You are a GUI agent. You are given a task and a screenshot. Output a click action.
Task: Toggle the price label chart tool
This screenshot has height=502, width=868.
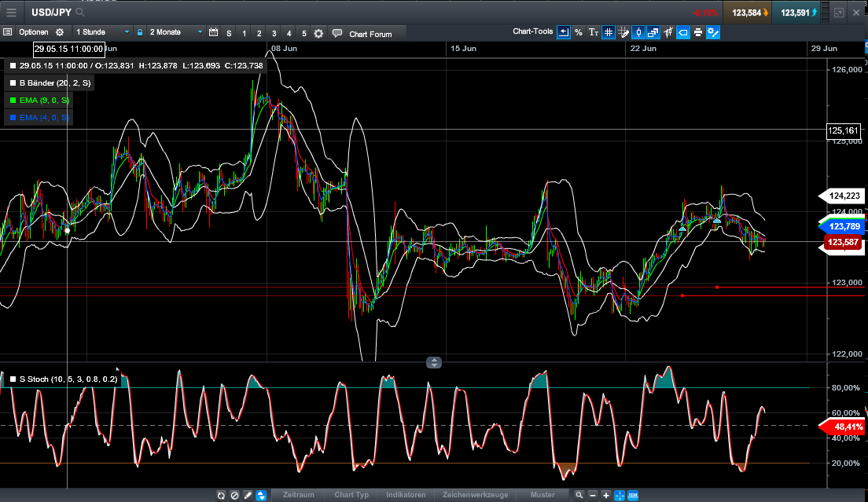coord(683,32)
